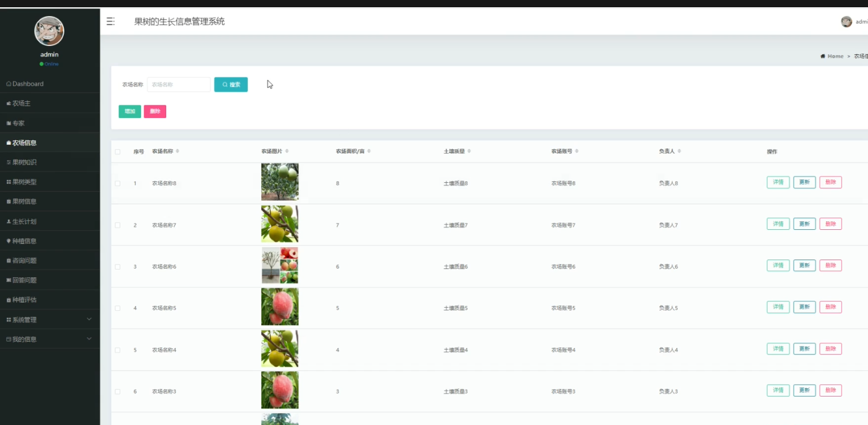Image resolution: width=868 pixels, height=425 pixels.
Task: Sort table by 农场账号 column arrows
Action: click(x=576, y=152)
